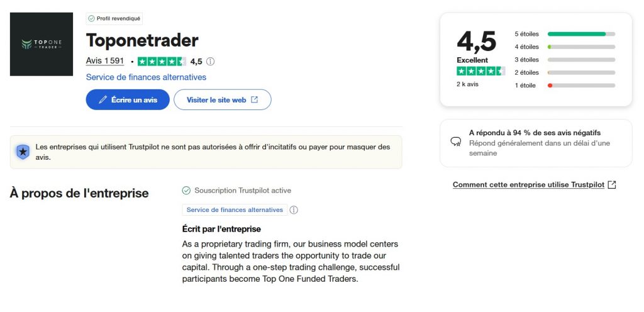Image resolution: width=644 pixels, height=312 pixels.
Task: Click the external link icon in Visiter le site web
Action: tap(255, 99)
